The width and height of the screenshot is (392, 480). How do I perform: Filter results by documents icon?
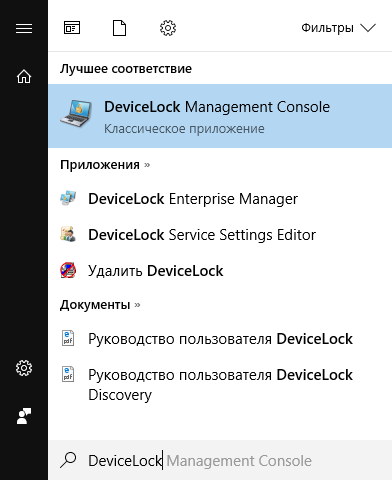tap(120, 28)
